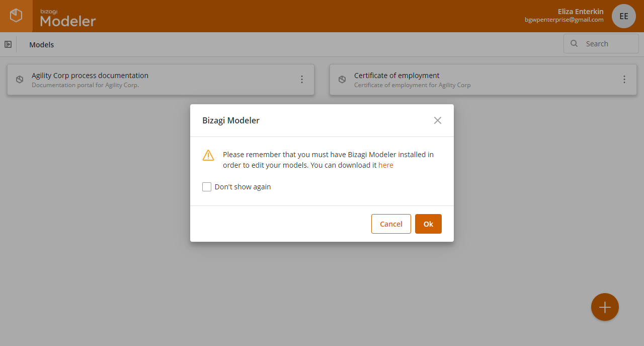644x346 pixels.
Task: Select the Models breadcrumb label
Action: tap(42, 45)
